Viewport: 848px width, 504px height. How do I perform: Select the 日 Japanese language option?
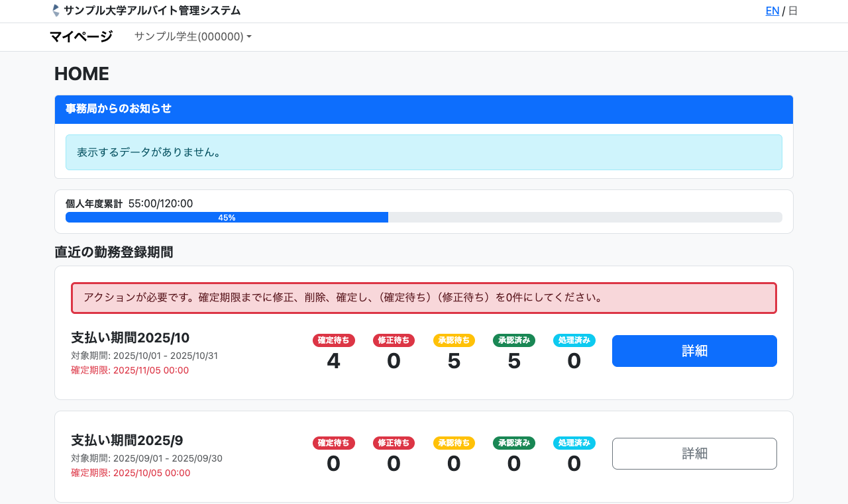[x=792, y=11]
